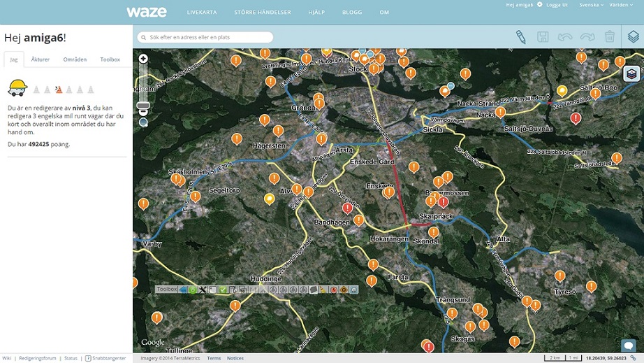
Task: Expand the Svenska language dropdown
Action: point(592,4)
